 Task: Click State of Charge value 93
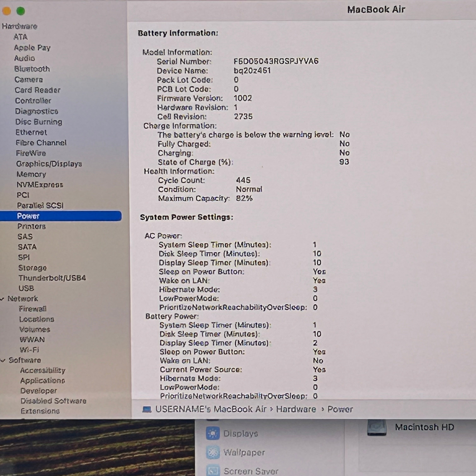[x=344, y=162]
